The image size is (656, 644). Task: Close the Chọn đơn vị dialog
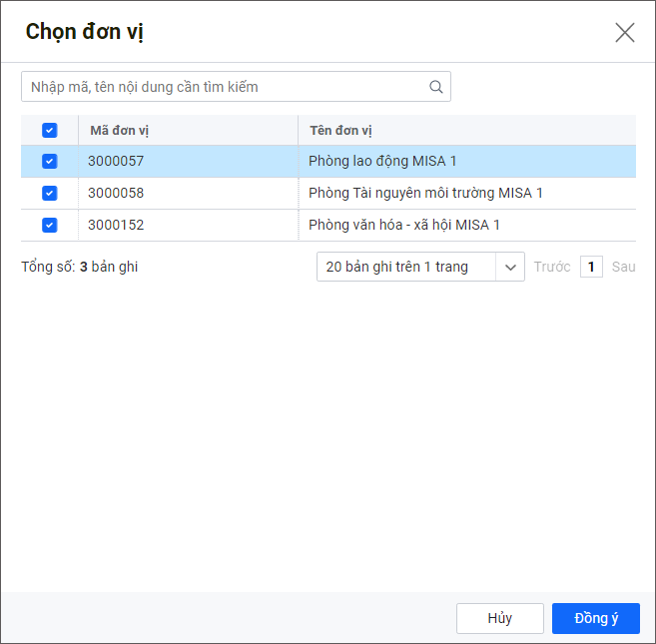tap(625, 32)
